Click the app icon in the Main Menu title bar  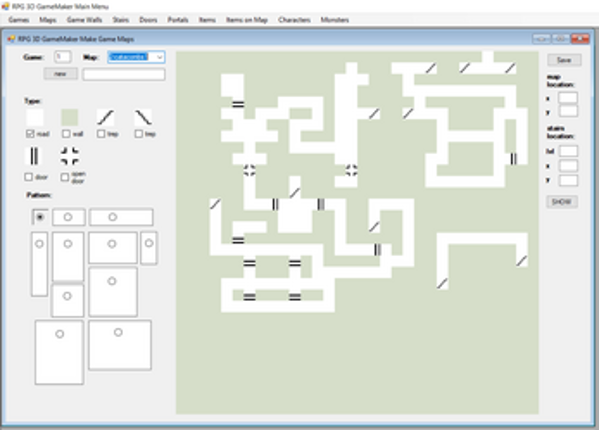pos(5,6)
